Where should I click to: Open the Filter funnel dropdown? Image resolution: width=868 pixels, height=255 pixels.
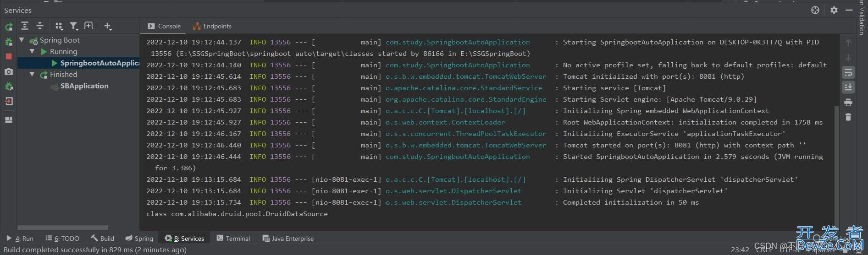[x=74, y=26]
